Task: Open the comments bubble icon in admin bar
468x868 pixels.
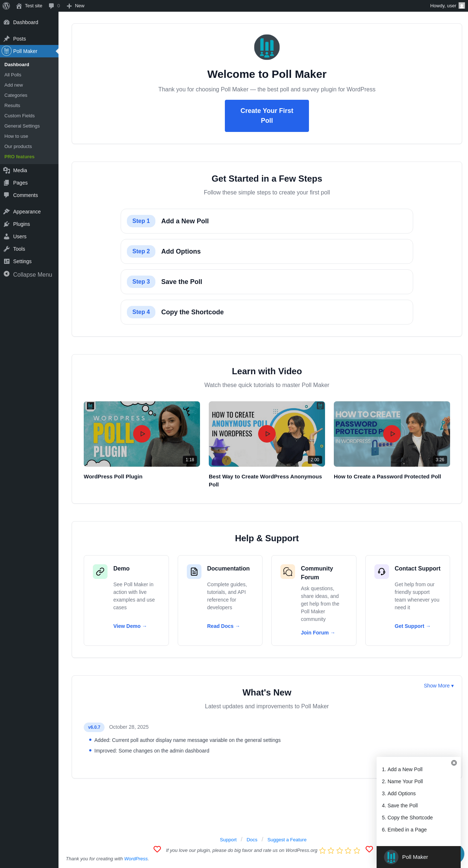Action: [x=51, y=6]
